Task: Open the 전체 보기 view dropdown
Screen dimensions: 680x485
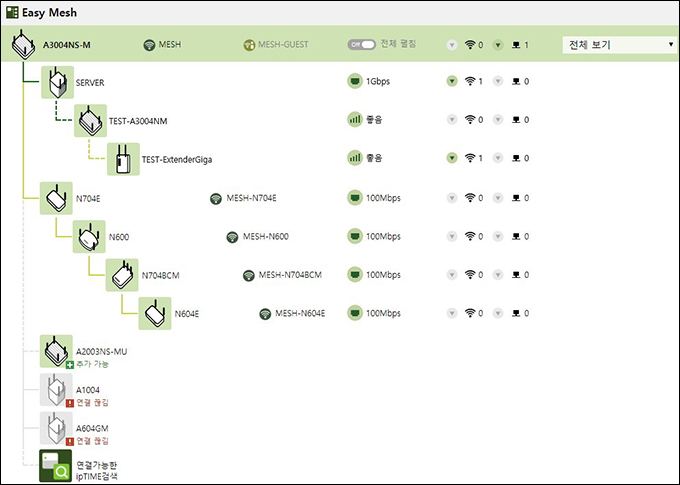Action: coord(620,45)
